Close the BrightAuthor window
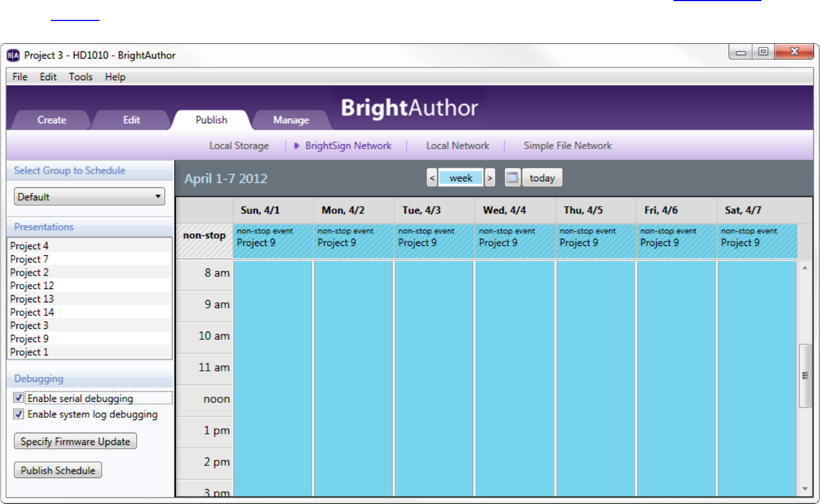 point(794,52)
